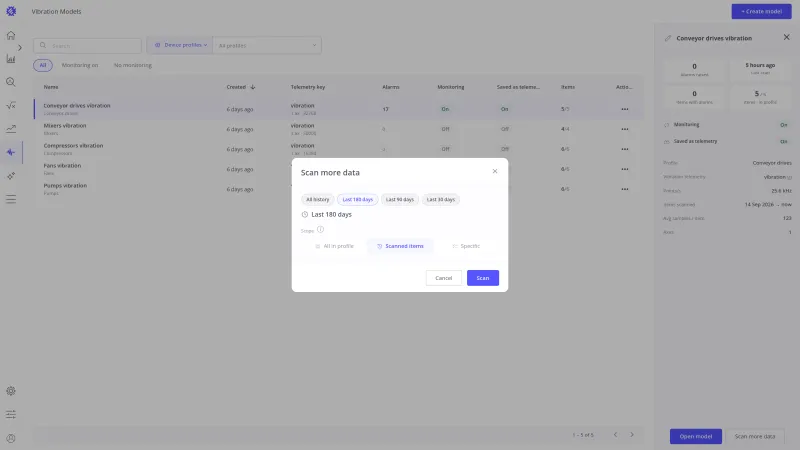This screenshot has height=450, width=800.
Task: Open actions menu for Conveyor drives vibration row
Action: (624, 109)
